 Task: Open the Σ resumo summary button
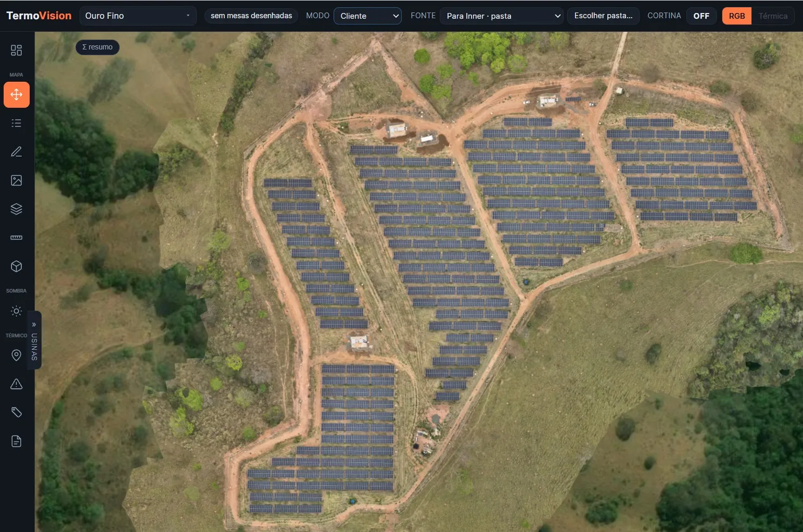[97, 47]
